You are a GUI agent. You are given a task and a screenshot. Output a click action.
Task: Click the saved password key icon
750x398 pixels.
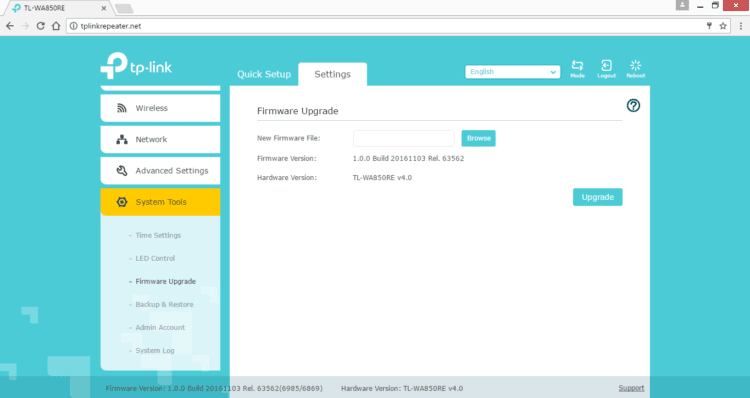pyautogui.click(x=709, y=26)
